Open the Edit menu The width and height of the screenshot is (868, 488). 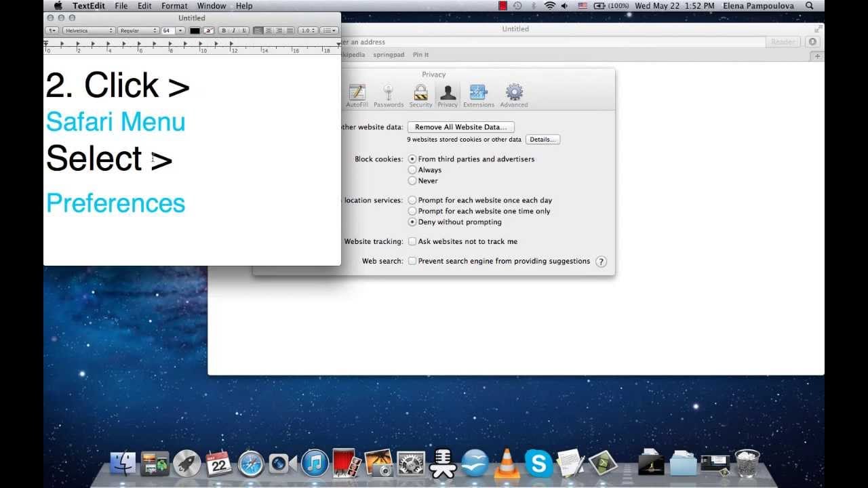(144, 5)
